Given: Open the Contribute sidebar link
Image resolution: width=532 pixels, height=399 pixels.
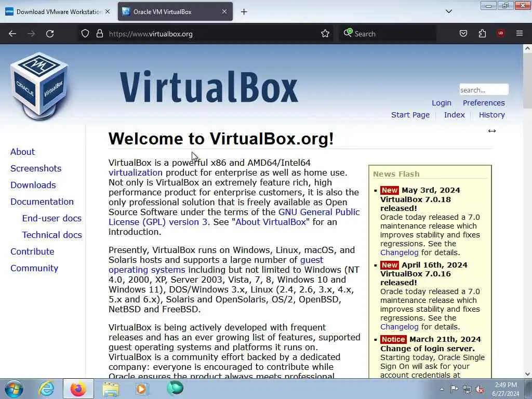Looking at the screenshot, I should click(32, 251).
